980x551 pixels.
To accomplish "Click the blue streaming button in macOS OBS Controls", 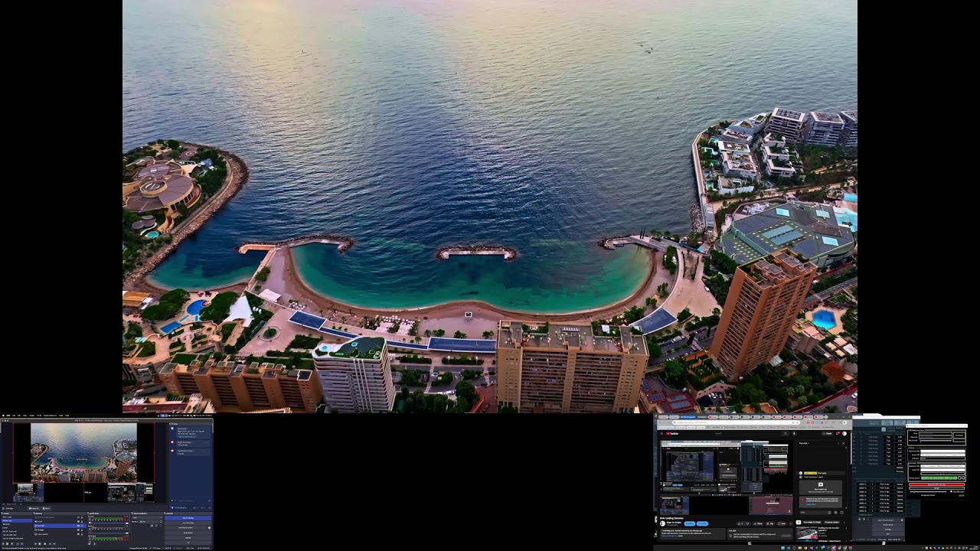I will [x=188, y=518].
